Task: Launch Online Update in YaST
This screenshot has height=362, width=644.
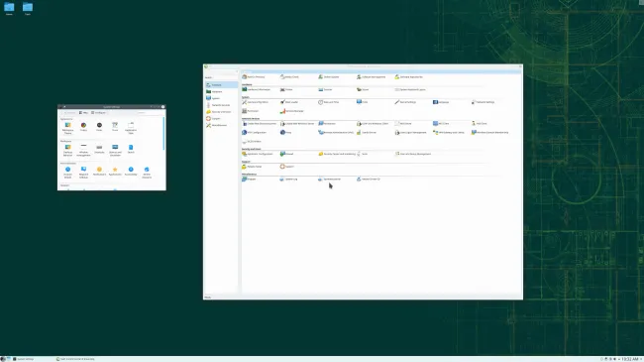Action: pyautogui.click(x=329, y=77)
